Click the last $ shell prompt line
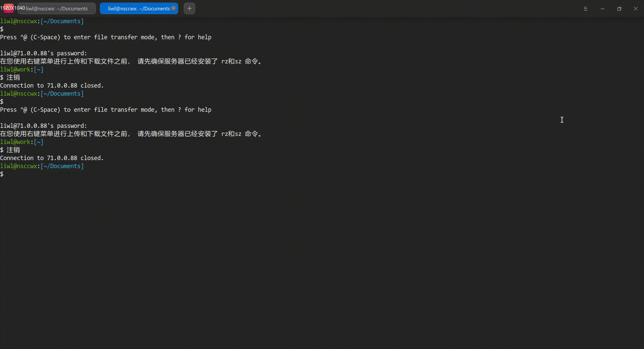The width and height of the screenshot is (644, 349). [3, 174]
